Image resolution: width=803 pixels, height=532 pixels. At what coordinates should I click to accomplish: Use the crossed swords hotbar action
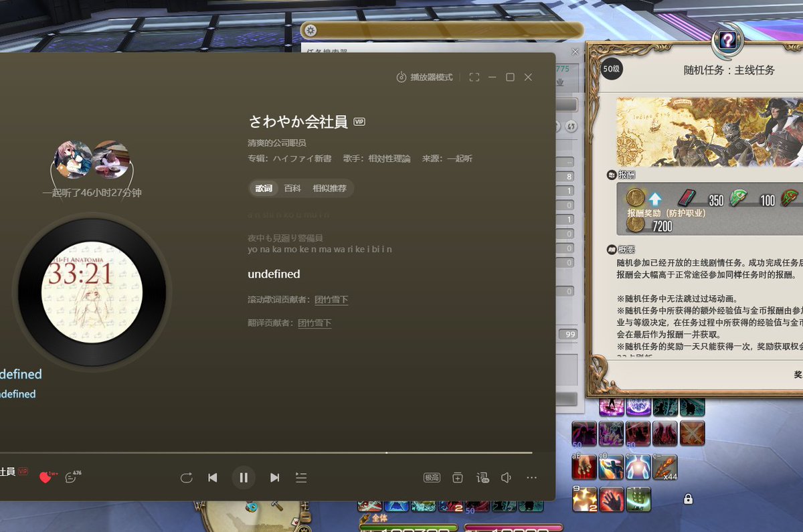[692, 434]
